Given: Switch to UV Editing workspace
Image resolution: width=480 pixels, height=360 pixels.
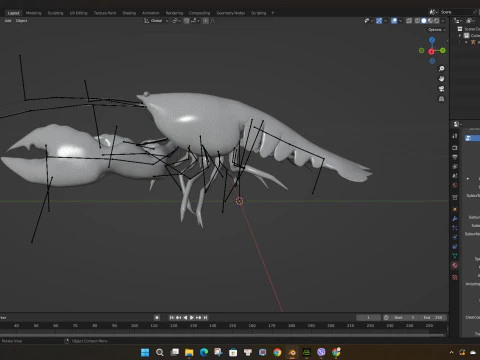Looking at the screenshot, I should 78,13.
